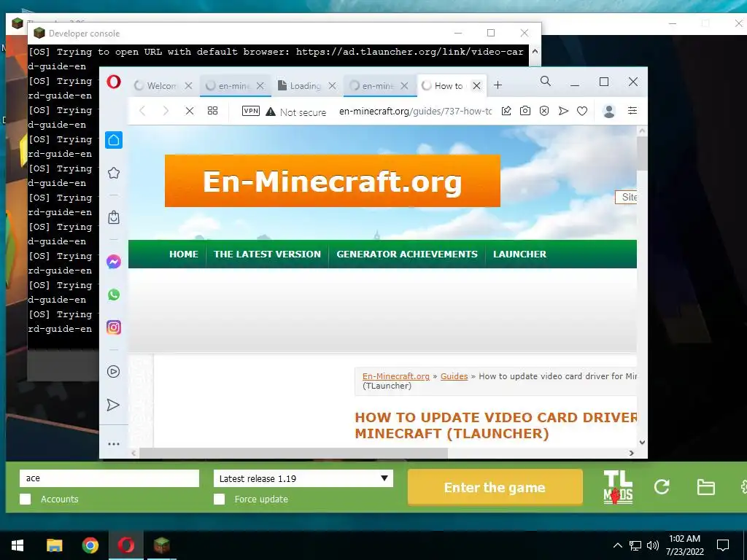Viewport: 747px width, 560px height.
Task: Click HOME in site navigation
Action: pos(183,254)
